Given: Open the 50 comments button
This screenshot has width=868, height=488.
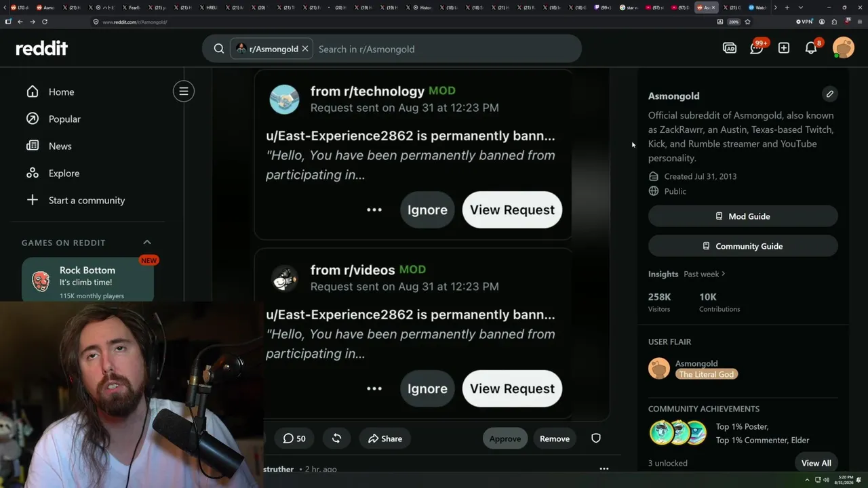Looking at the screenshot, I should [x=294, y=439].
